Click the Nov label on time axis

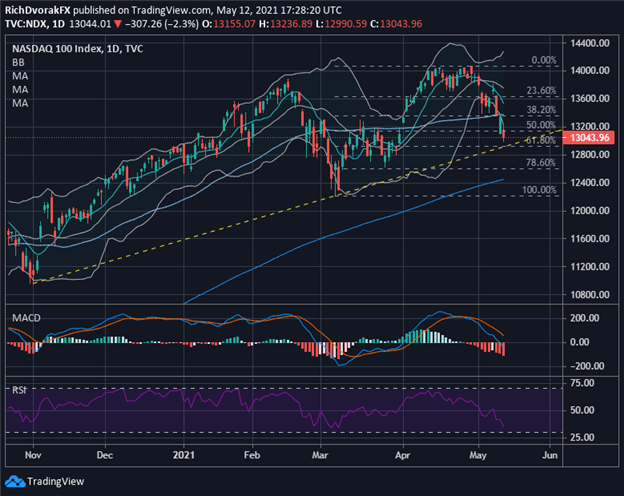(33, 455)
